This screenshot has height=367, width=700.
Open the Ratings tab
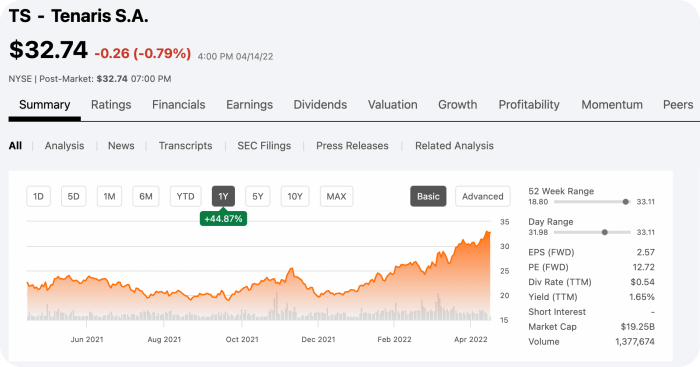click(x=111, y=104)
